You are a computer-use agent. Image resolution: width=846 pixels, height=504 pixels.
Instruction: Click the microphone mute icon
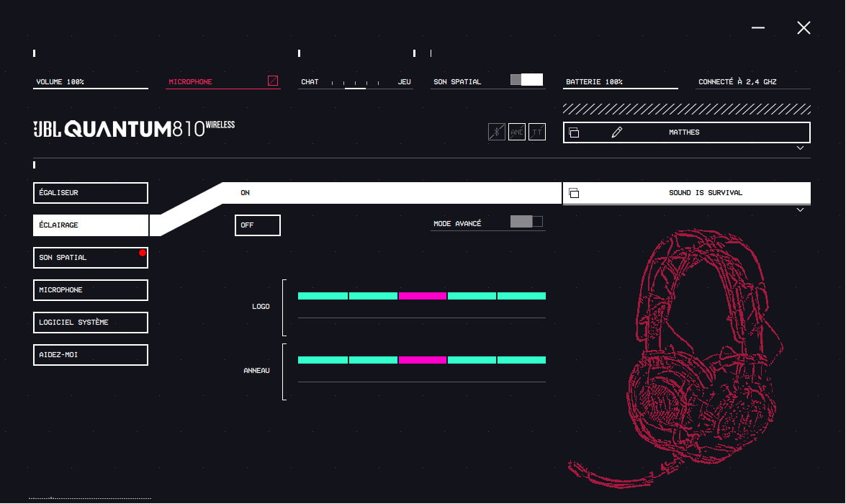tap(273, 81)
